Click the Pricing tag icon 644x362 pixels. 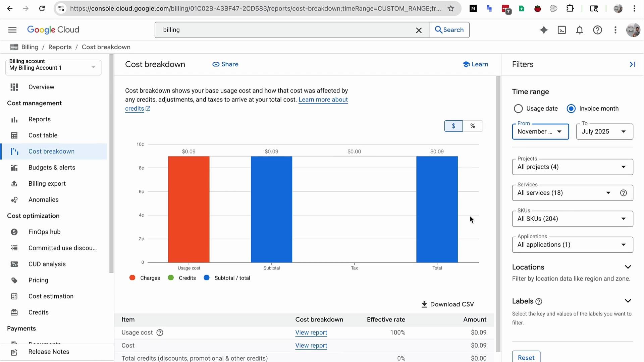point(14,280)
